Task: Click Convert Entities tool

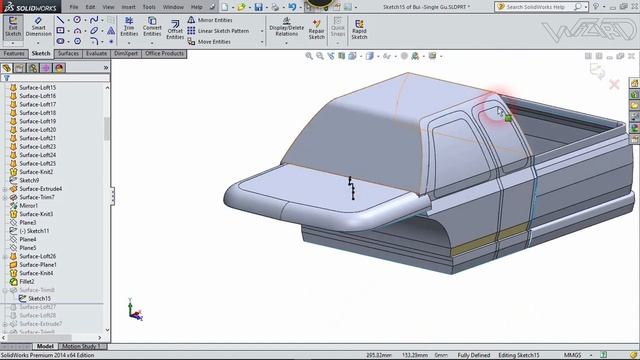Action: (152, 27)
